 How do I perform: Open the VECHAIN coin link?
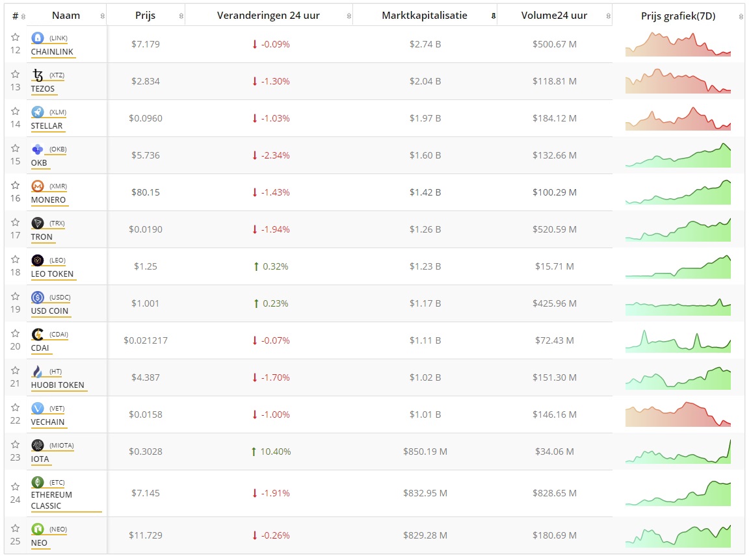coord(47,422)
